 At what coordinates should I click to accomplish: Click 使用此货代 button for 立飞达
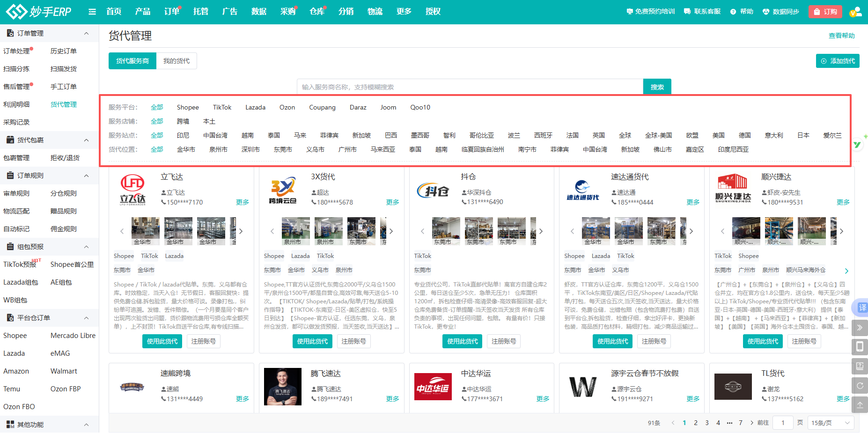162,341
